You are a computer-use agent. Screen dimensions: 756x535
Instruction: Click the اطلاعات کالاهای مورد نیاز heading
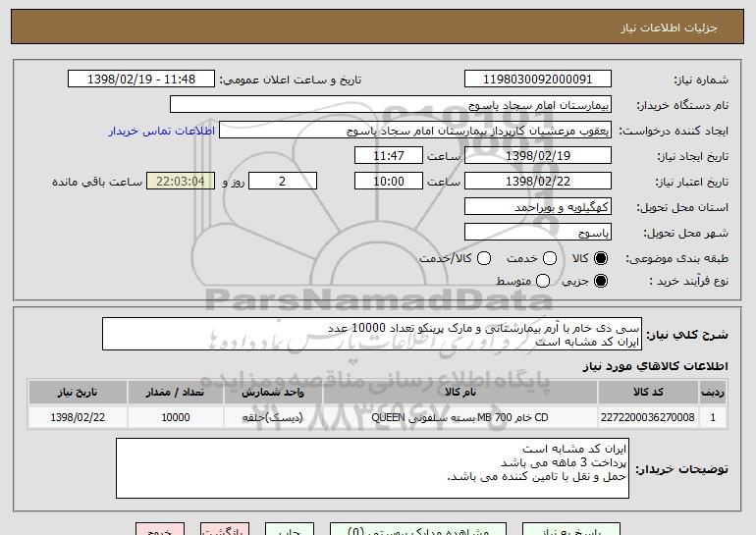click(x=655, y=366)
